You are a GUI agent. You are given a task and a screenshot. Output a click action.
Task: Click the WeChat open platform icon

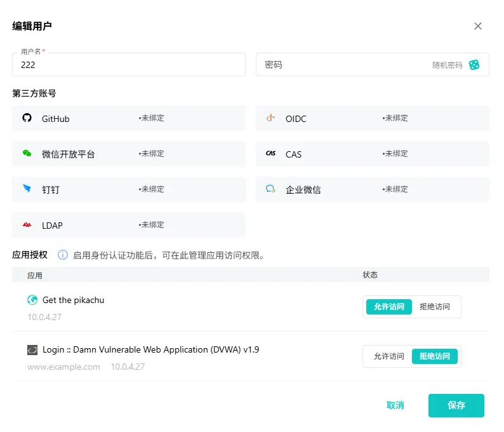pos(27,154)
